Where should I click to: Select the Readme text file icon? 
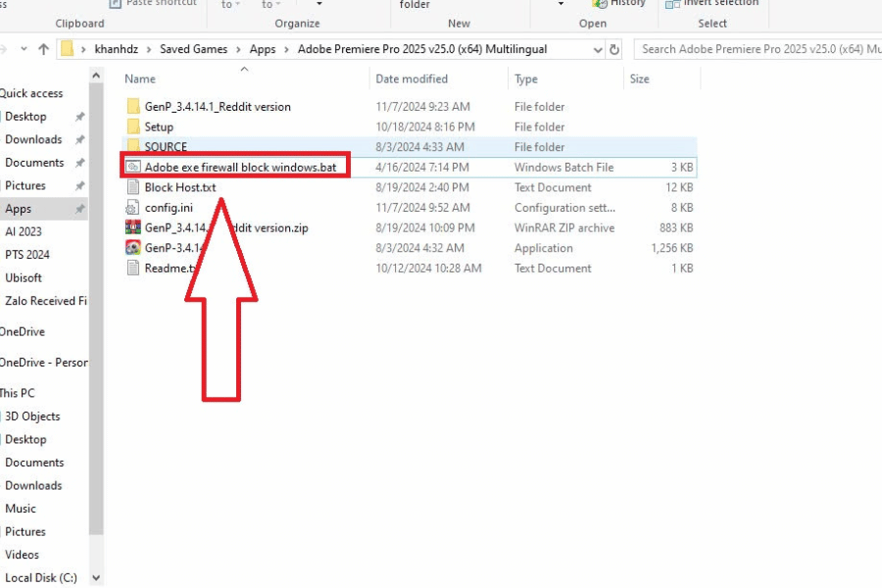(133, 269)
